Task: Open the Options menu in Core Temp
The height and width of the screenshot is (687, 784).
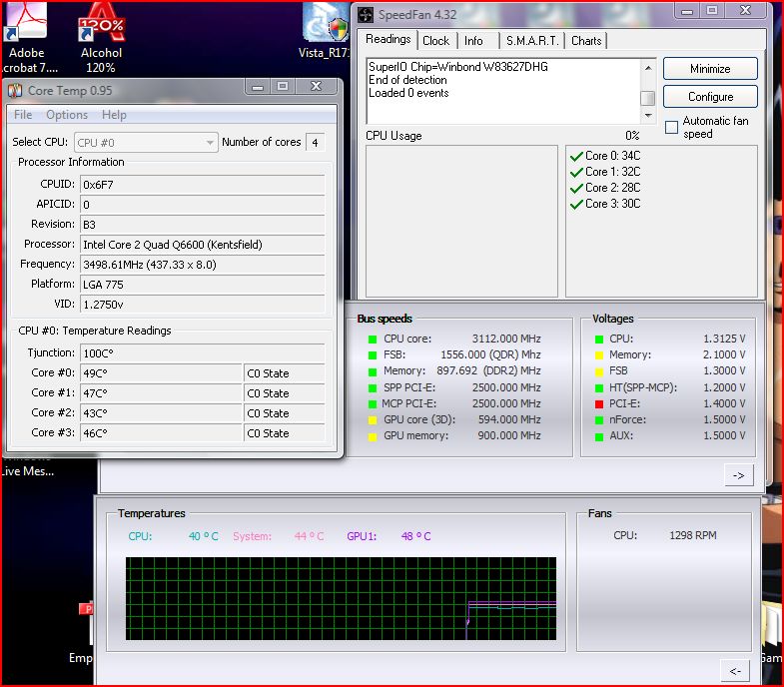Action: (x=67, y=115)
